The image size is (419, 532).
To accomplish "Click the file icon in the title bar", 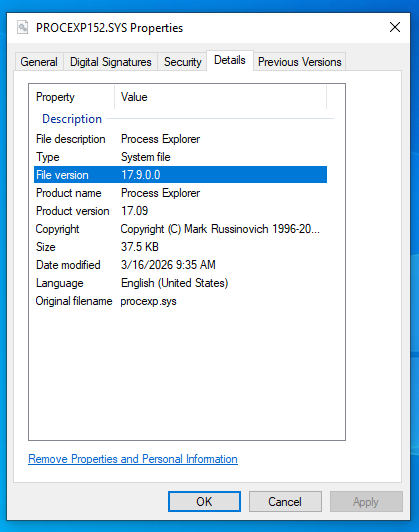I will click(23, 27).
